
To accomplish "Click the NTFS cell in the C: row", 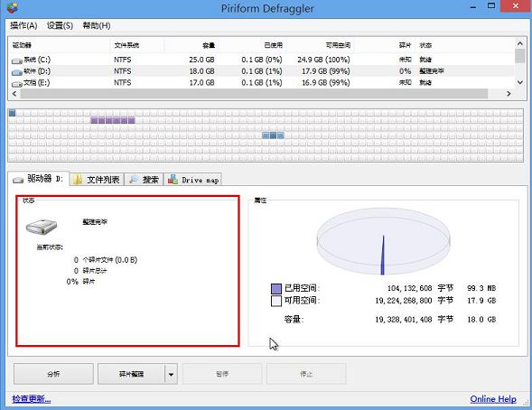I will coord(123,60).
